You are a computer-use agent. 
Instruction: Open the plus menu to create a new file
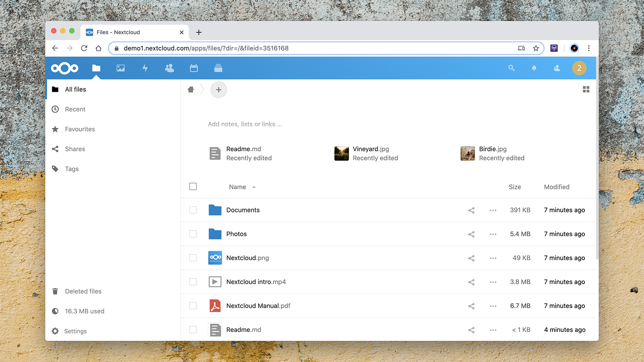219,89
